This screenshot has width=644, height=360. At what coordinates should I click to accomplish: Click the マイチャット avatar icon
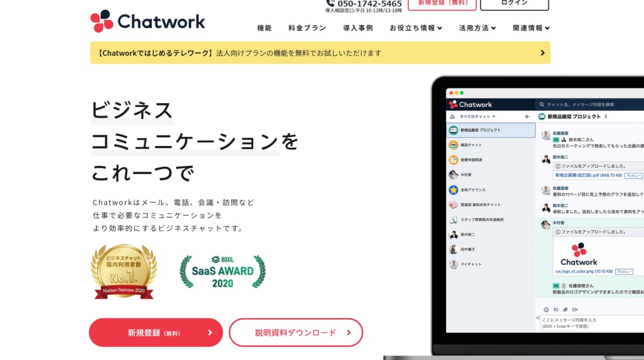coord(453,265)
